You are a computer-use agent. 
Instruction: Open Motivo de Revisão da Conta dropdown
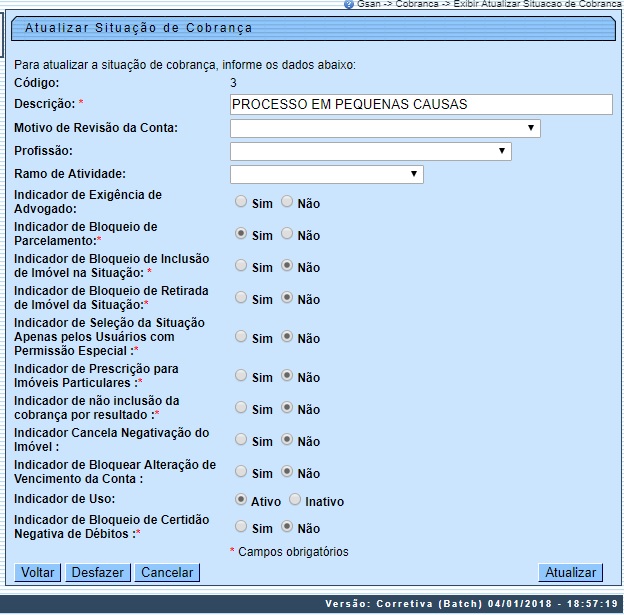coord(385,128)
